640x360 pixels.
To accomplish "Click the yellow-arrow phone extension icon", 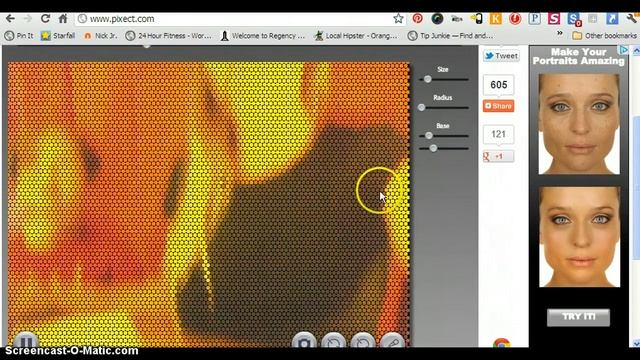I will 476,18.
